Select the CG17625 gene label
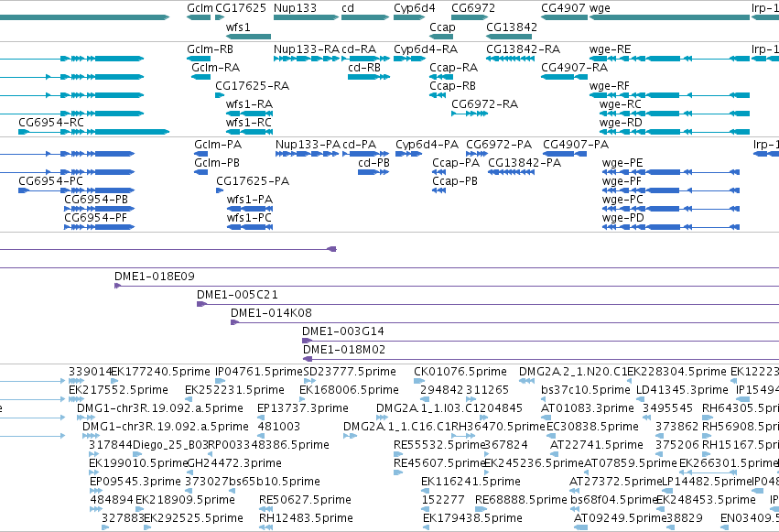This screenshot has width=779, height=532. (241, 8)
